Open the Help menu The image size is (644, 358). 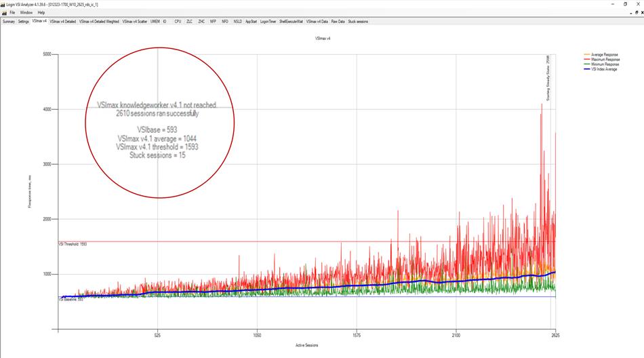pyautogui.click(x=41, y=13)
